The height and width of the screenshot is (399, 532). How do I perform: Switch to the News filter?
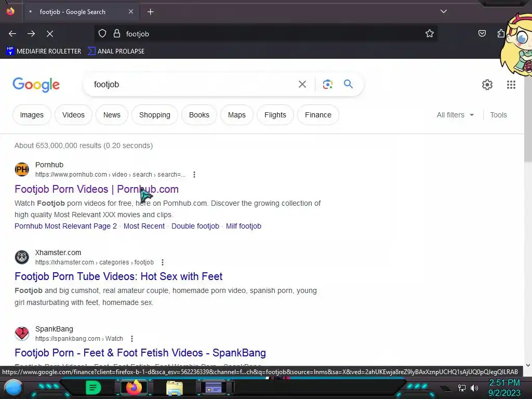(112, 115)
